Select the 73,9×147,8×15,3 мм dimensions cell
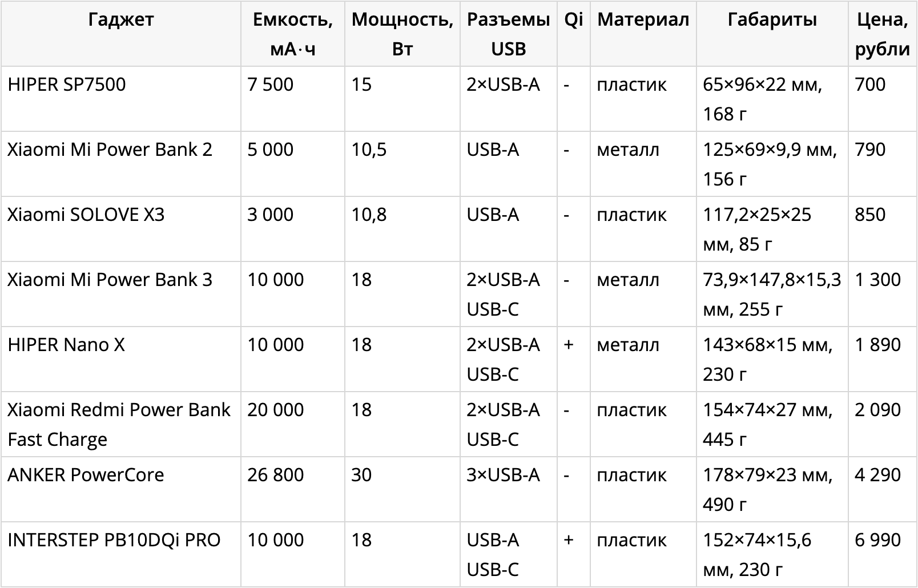 [x=772, y=294]
